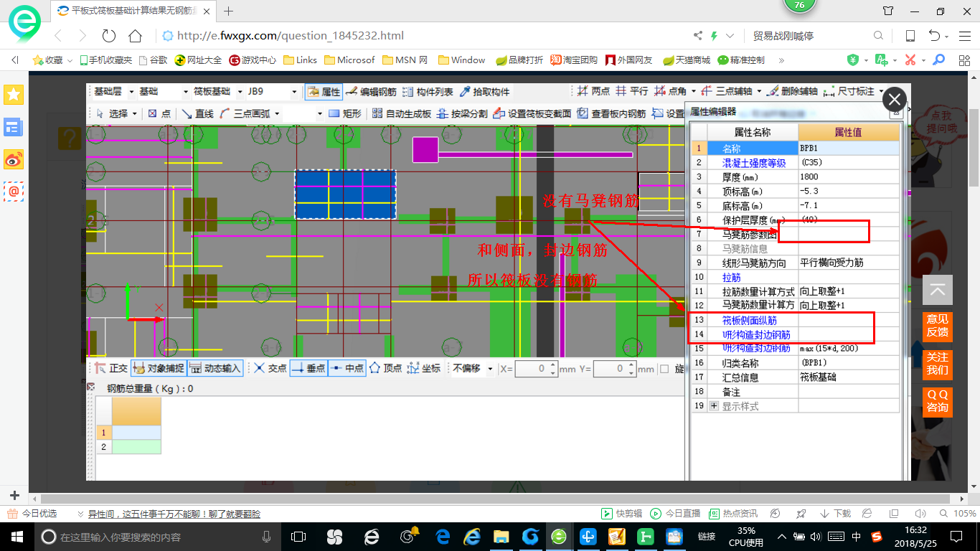Open the 游戏中心 bookmark

click(x=253, y=60)
